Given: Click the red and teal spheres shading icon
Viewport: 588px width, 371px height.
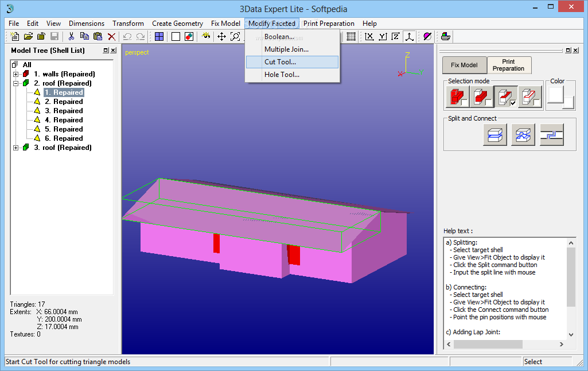Looking at the screenshot, I should (x=189, y=36).
